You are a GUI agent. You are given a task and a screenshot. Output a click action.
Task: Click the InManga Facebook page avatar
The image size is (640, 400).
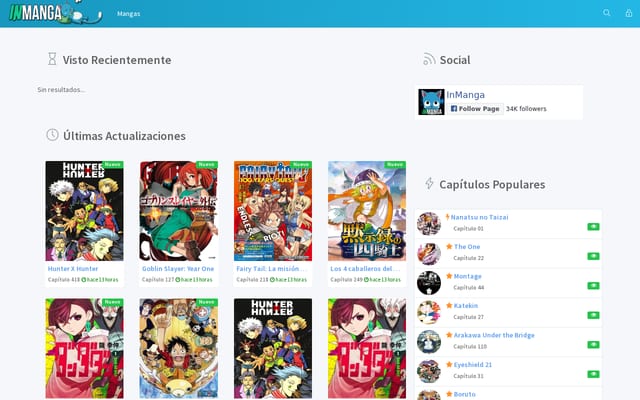tap(431, 102)
